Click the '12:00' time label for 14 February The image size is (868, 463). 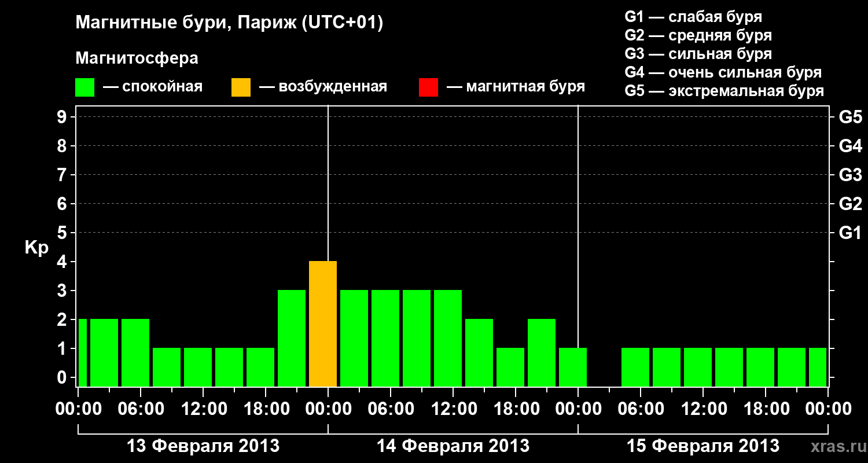453,409
